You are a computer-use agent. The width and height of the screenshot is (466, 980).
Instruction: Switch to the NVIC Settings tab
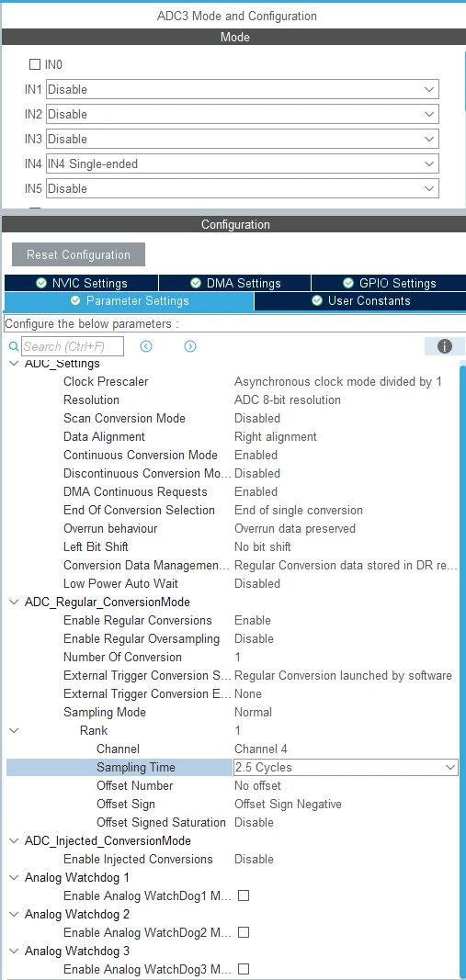point(81,283)
